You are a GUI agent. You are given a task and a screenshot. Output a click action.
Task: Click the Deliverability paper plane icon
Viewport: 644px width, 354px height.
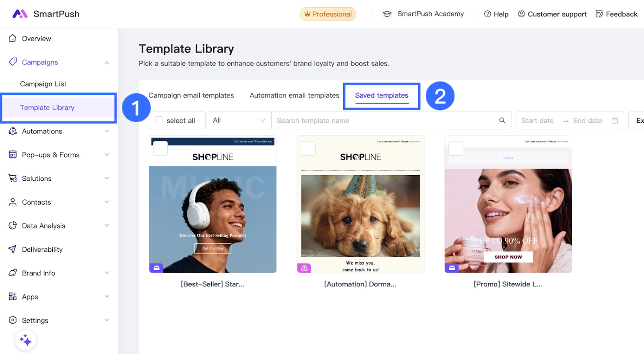click(x=12, y=249)
